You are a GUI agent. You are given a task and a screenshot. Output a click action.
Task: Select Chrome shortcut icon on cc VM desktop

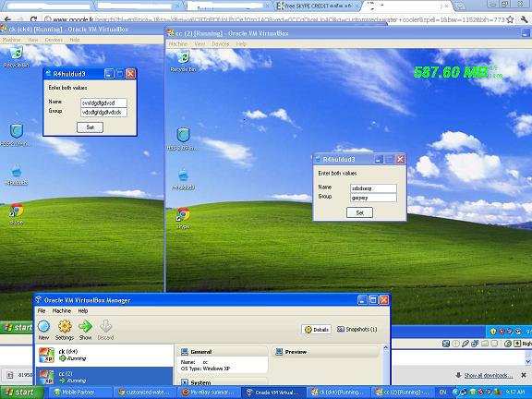point(183,214)
